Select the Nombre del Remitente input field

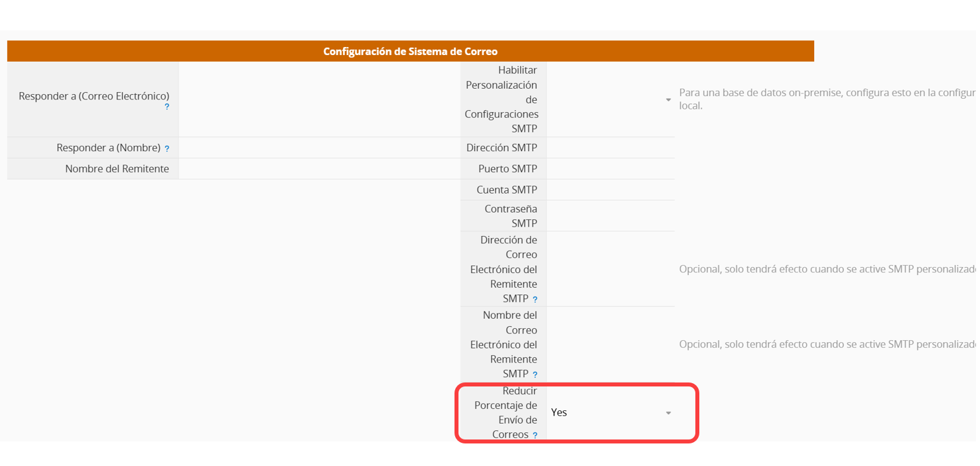(x=320, y=169)
